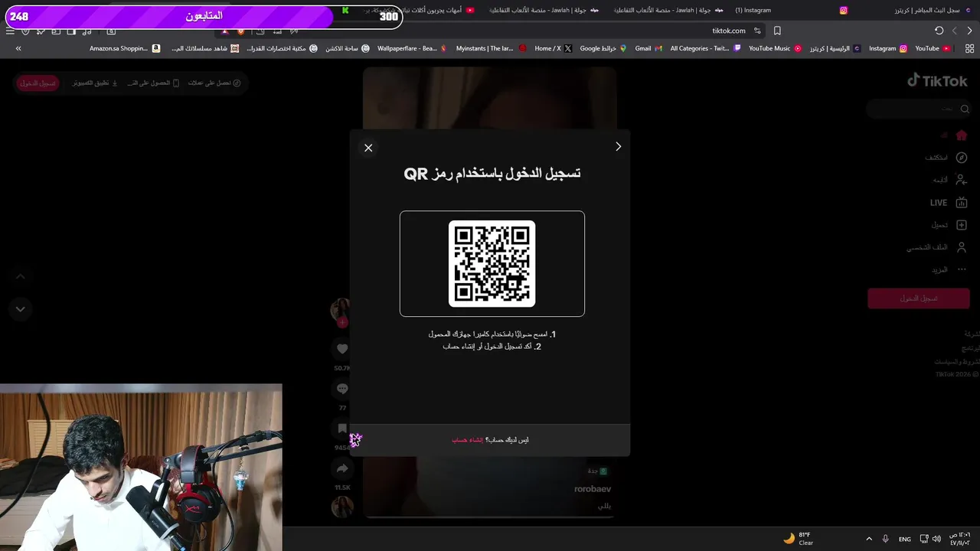Go to the next video arrow
This screenshot has width=980, height=551.
click(x=21, y=309)
